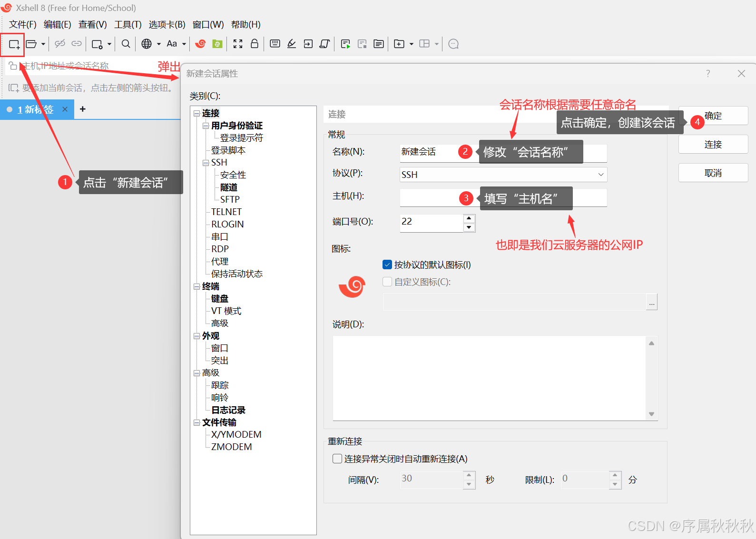Click the 主机(H) host input field

[503, 197]
